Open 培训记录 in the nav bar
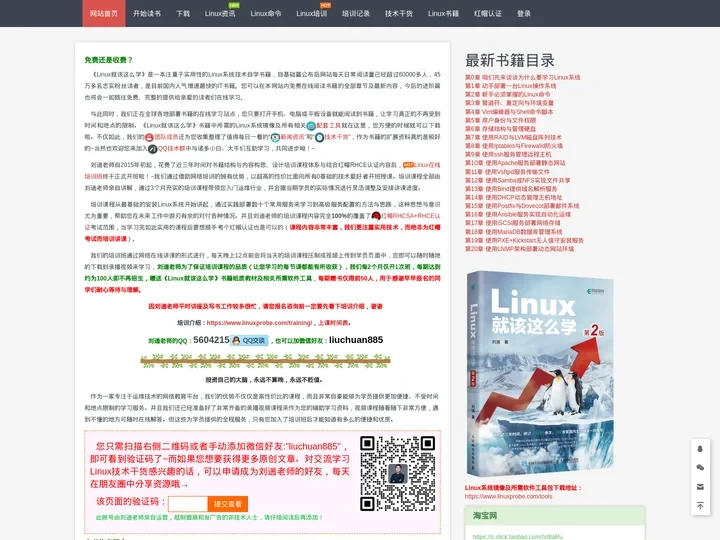This screenshot has width=720, height=540. [356, 13]
